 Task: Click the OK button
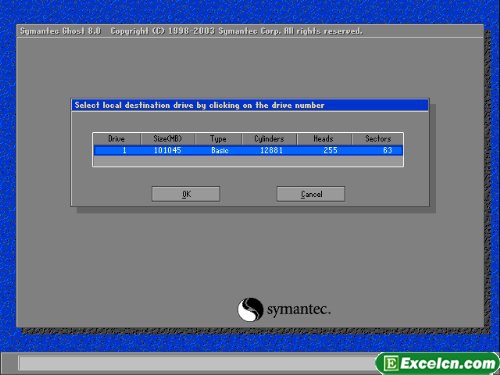(x=186, y=194)
